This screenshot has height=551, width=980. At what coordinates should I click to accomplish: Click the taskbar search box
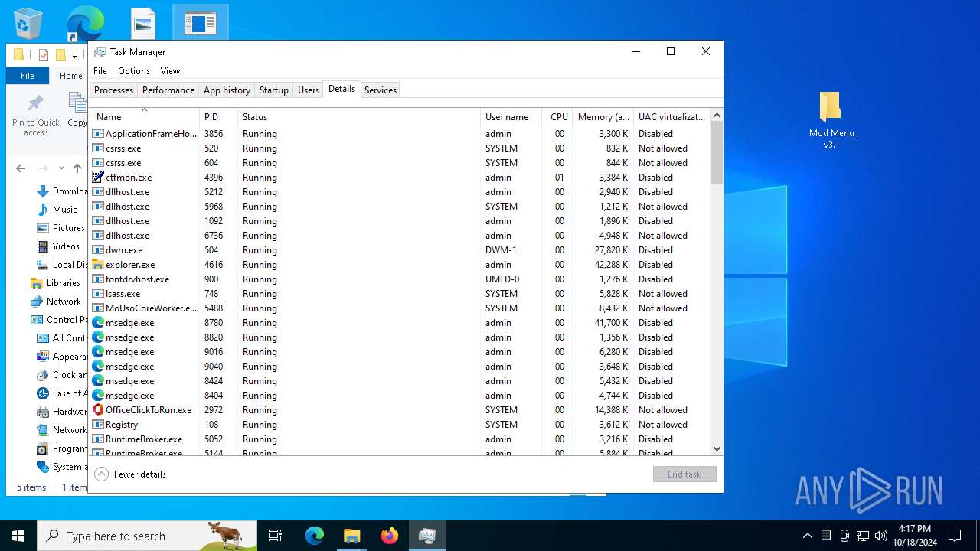(147, 536)
